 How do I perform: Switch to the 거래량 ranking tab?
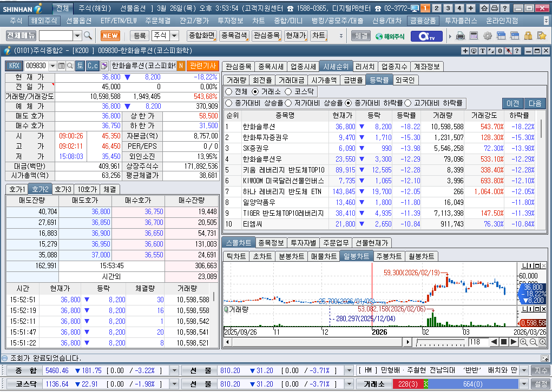pyautogui.click(x=236, y=80)
